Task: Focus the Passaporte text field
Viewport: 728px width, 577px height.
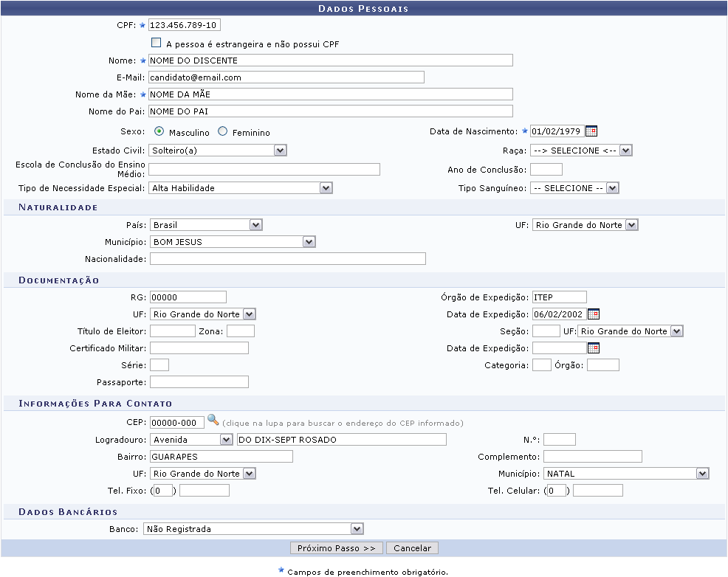Action: [x=199, y=381]
